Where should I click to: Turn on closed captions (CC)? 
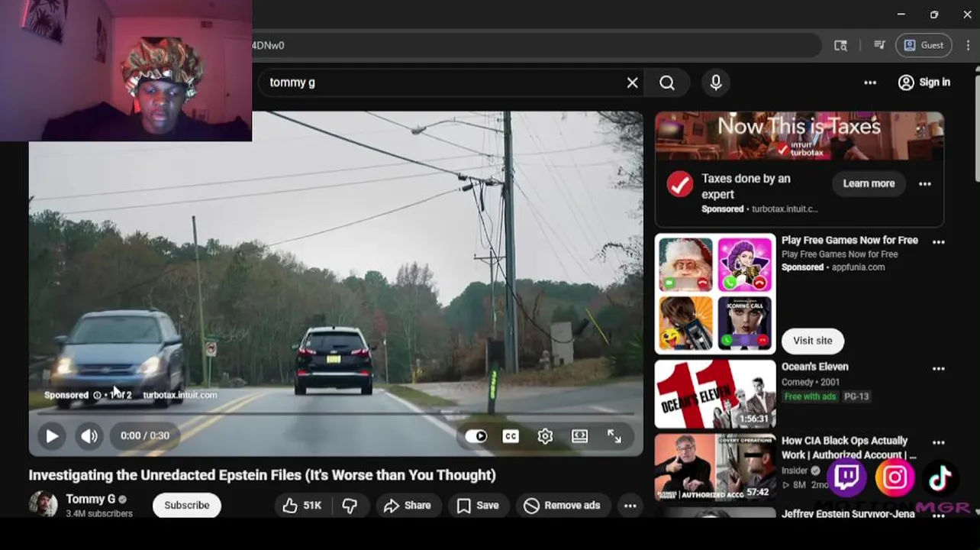[x=511, y=436]
